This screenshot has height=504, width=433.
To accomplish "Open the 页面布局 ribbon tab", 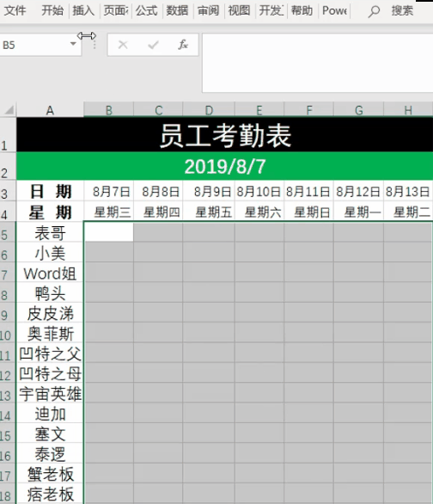I will (116, 10).
